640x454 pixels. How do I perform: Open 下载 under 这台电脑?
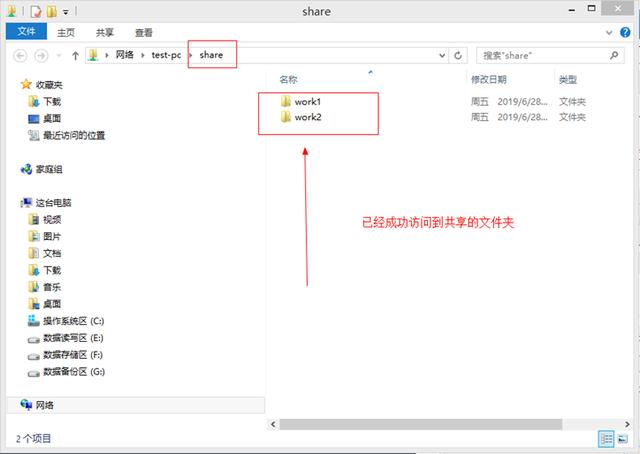(x=45, y=270)
